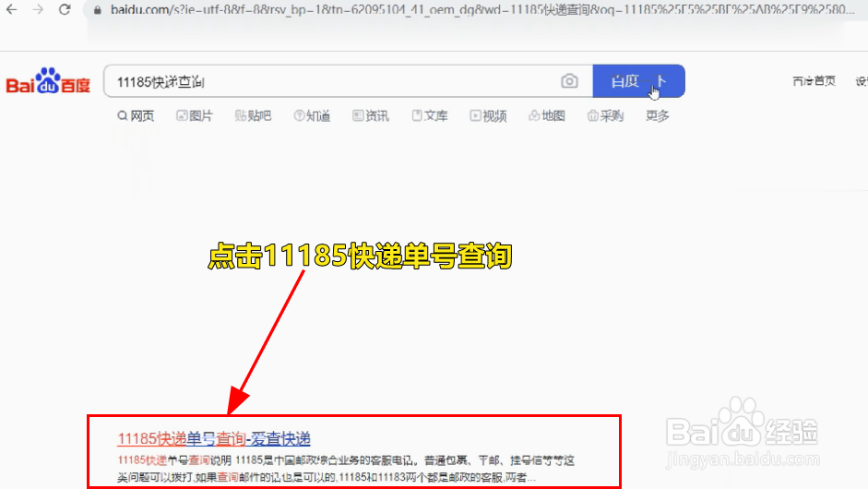Select the 文库 tab
Viewport: 868px width, 489px height.
click(x=430, y=115)
